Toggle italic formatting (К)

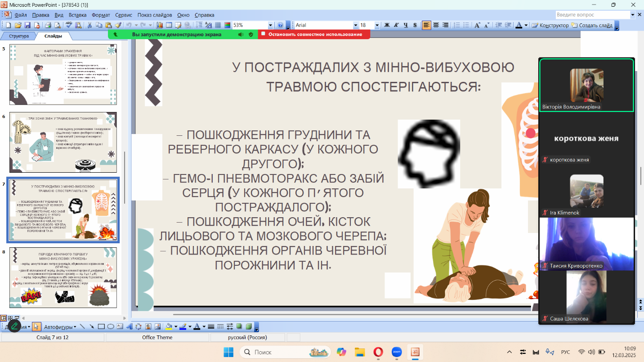(x=396, y=25)
